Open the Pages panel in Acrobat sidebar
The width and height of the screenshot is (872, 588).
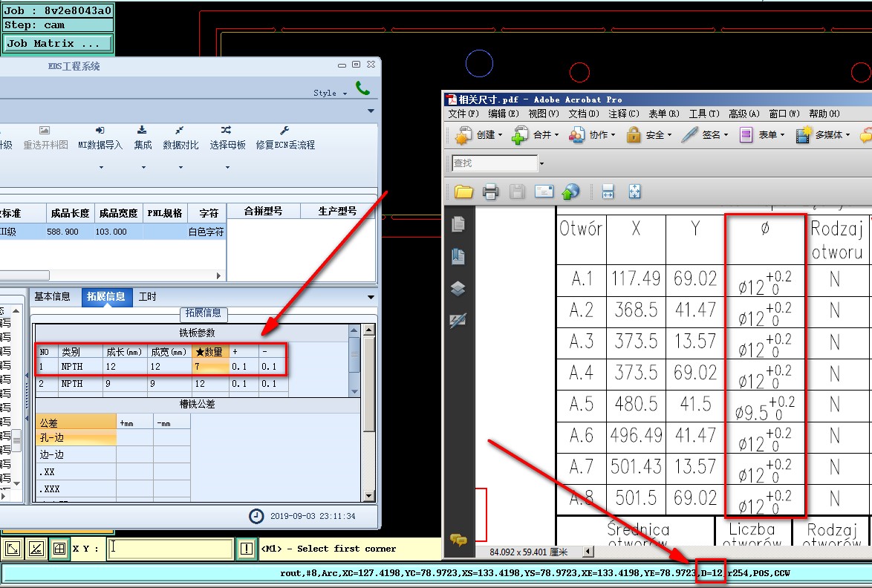[x=458, y=224]
